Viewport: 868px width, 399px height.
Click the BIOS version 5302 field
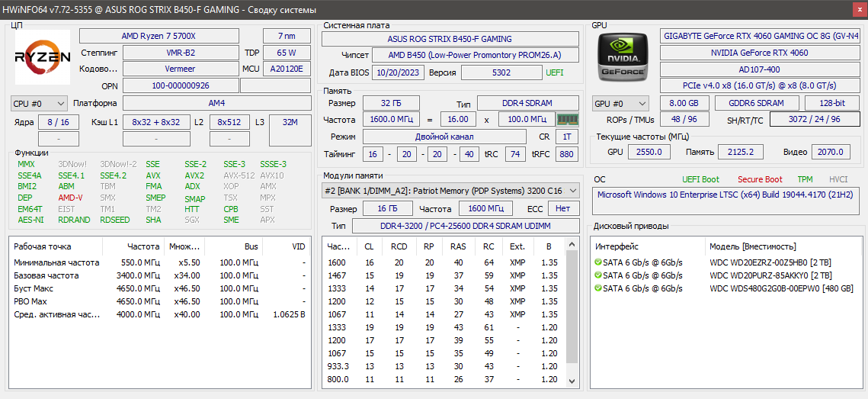(x=501, y=72)
